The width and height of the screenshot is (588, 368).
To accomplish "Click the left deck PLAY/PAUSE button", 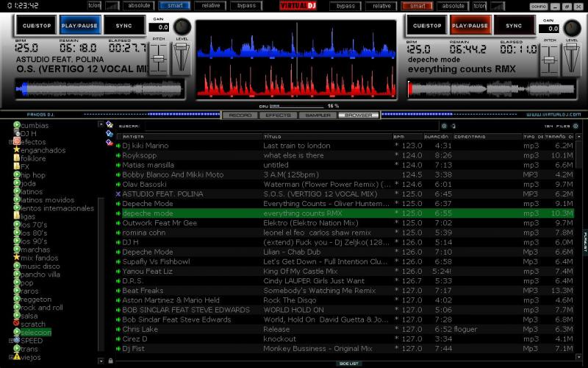I will click(x=79, y=26).
